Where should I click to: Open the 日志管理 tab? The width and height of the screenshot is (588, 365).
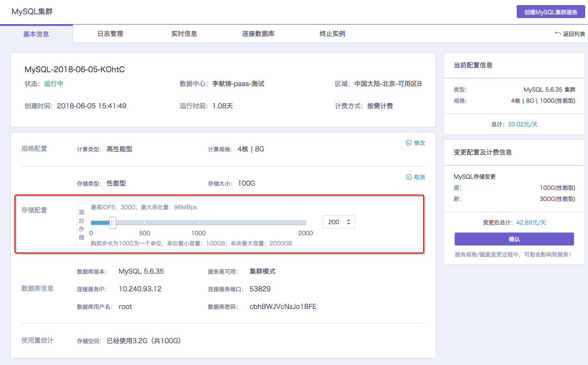pos(110,34)
